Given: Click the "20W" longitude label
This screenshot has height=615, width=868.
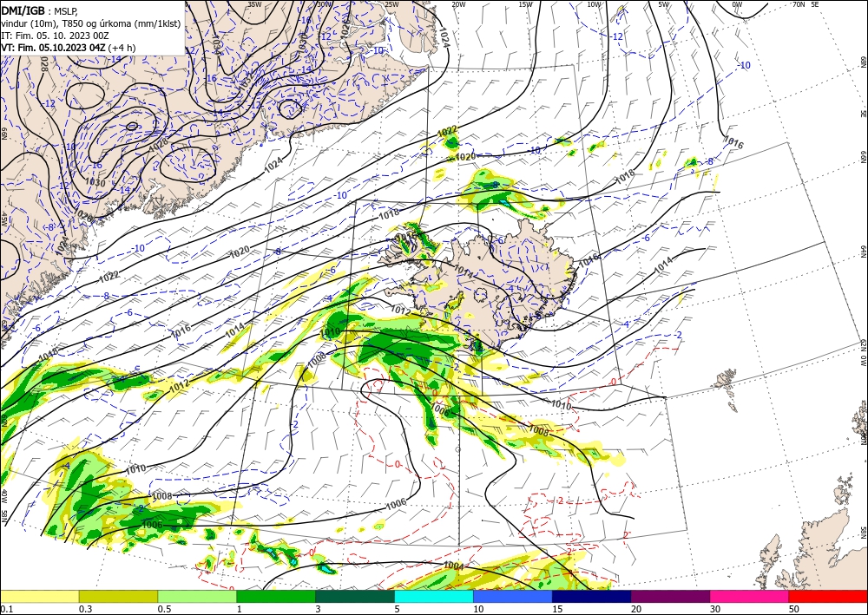Looking at the screenshot, I should click(x=458, y=4).
